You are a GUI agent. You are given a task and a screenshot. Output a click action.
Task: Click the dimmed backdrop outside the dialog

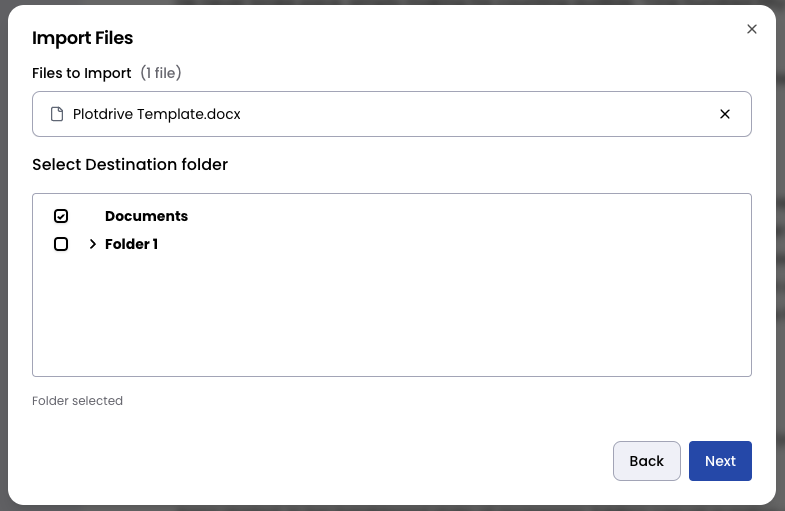click(780, 250)
